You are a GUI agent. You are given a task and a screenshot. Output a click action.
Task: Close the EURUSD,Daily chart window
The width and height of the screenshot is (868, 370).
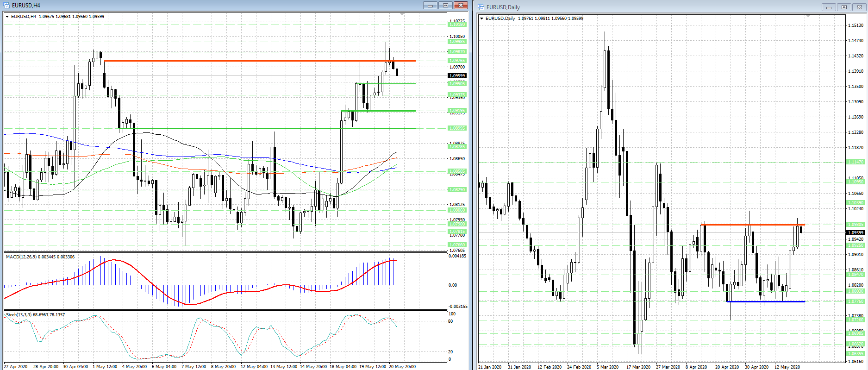[x=859, y=7]
